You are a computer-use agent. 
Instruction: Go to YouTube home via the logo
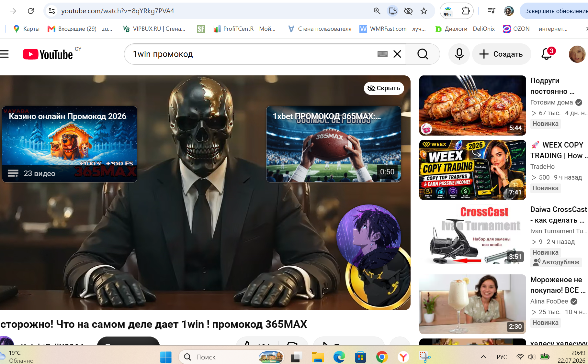click(48, 54)
